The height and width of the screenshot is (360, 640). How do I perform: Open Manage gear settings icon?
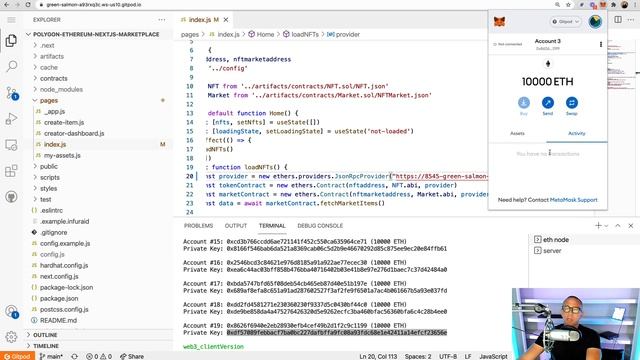coord(11,337)
